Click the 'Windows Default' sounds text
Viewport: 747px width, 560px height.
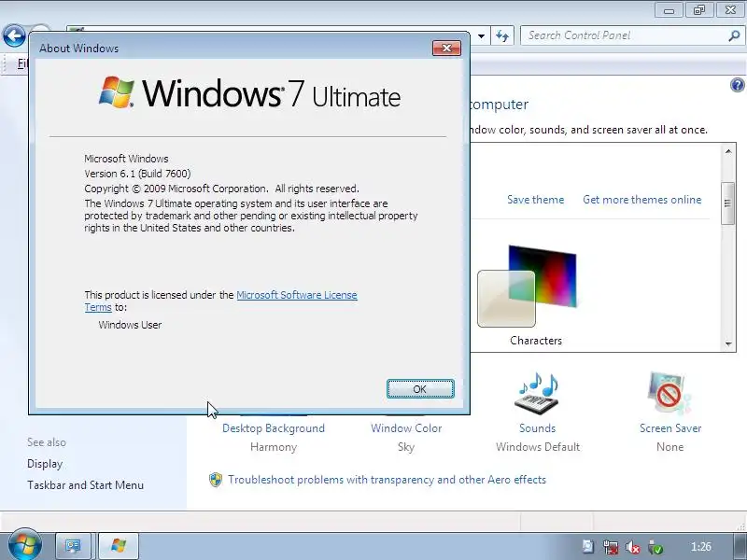(538, 447)
